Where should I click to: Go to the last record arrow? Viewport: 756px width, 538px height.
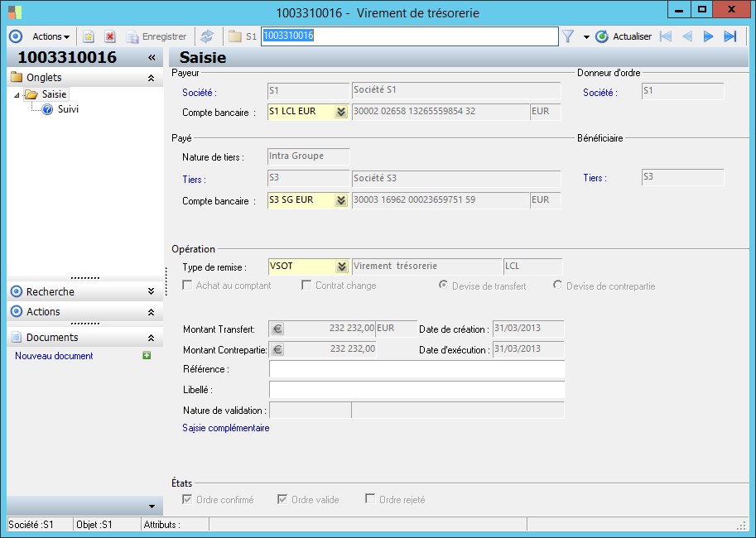[x=730, y=36]
